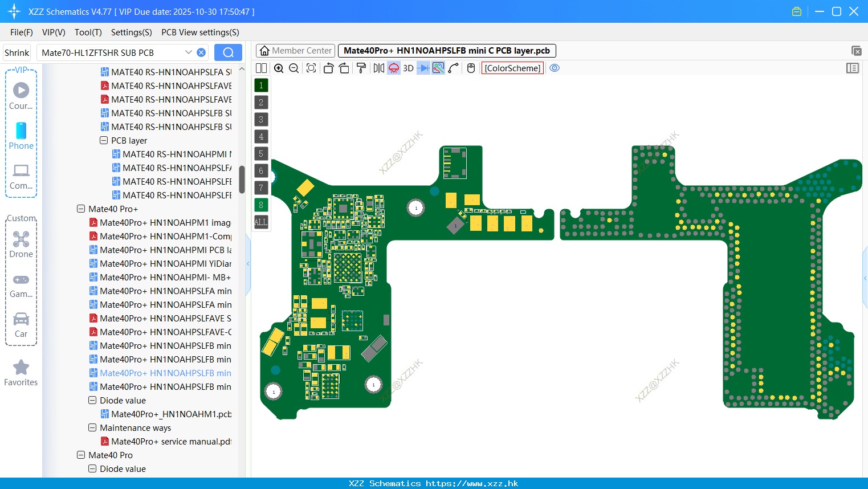The height and width of the screenshot is (489, 868).
Task: Open Mate40Pro+ HN1NOAHPMI YiDian file
Action: pyautogui.click(x=160, y=263)
